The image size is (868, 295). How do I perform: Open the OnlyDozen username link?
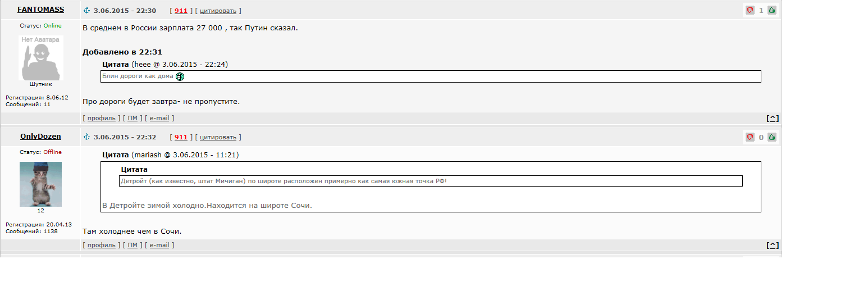pos(40,137)
